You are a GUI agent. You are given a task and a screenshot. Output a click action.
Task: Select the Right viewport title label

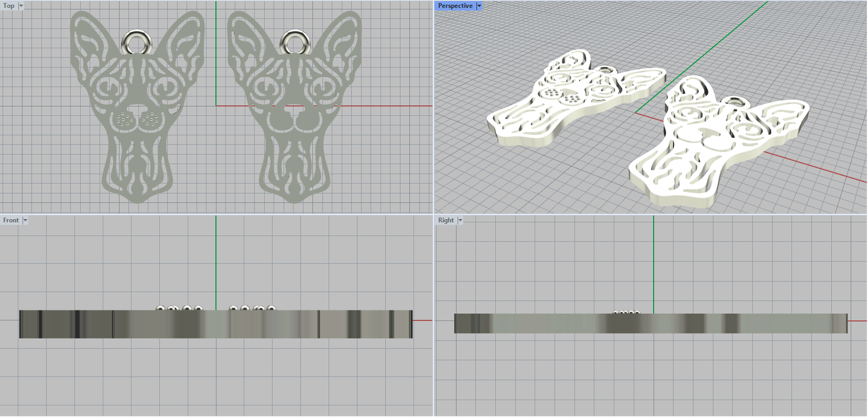pos(446,220)
